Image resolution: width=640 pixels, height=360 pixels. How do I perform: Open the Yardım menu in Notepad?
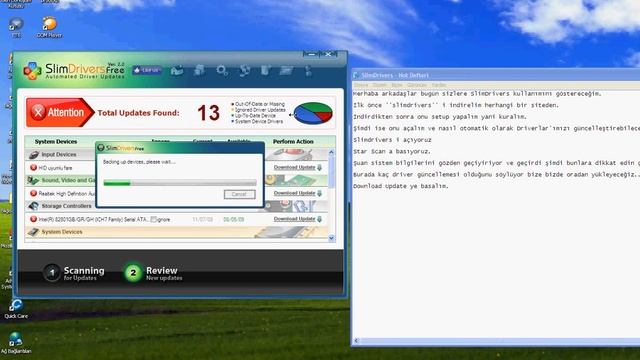pos(439,85)
